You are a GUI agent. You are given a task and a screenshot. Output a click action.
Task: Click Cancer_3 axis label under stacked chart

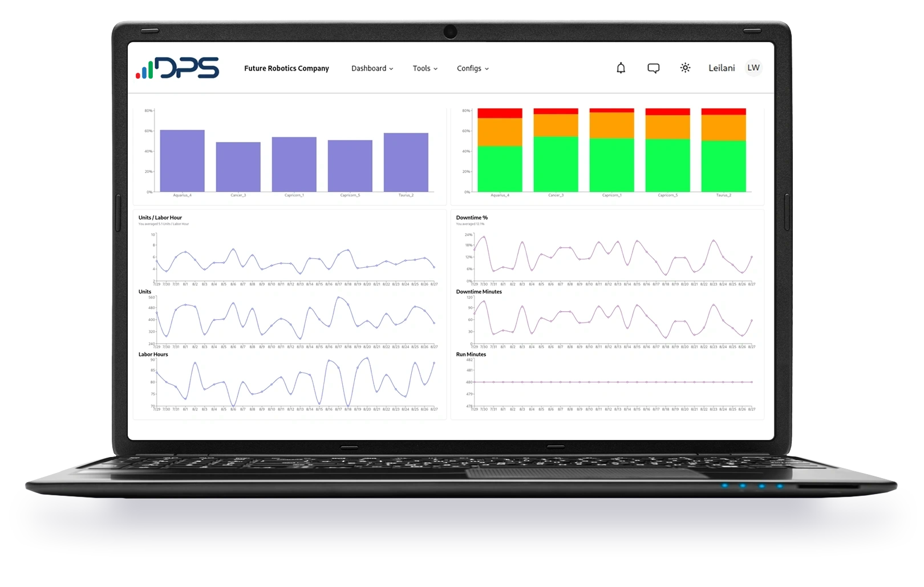tap(556, 195)
